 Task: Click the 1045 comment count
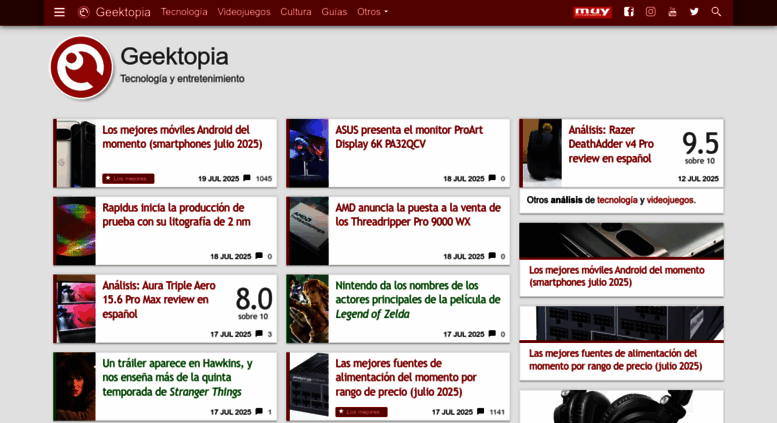[264, 179]
